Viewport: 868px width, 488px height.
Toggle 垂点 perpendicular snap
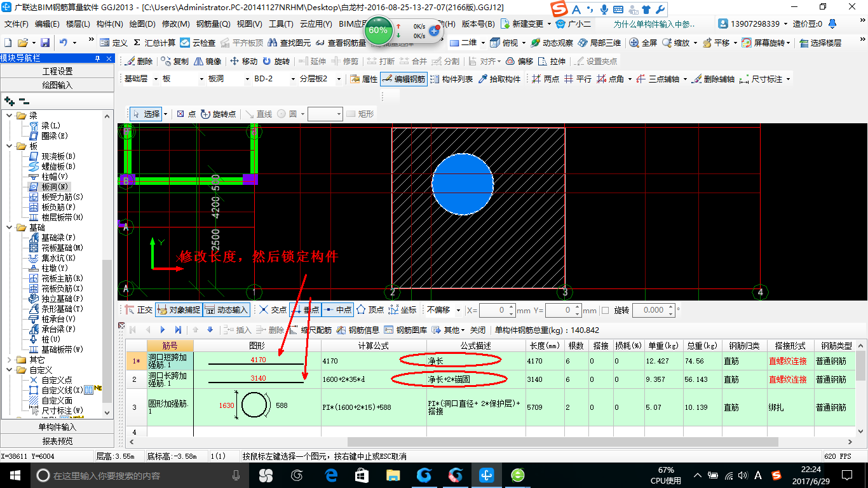pos(305,310)
